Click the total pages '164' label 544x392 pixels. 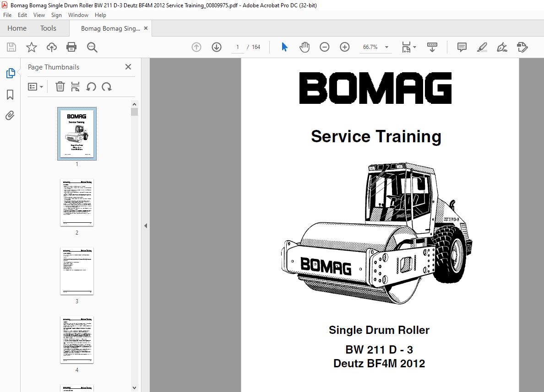click(256, 47)
